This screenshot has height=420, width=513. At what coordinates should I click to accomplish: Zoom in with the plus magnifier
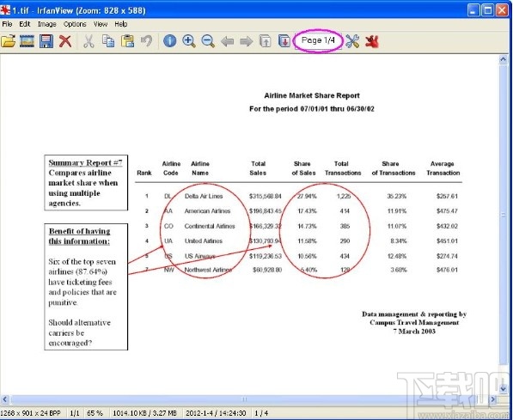click(189, 41)
